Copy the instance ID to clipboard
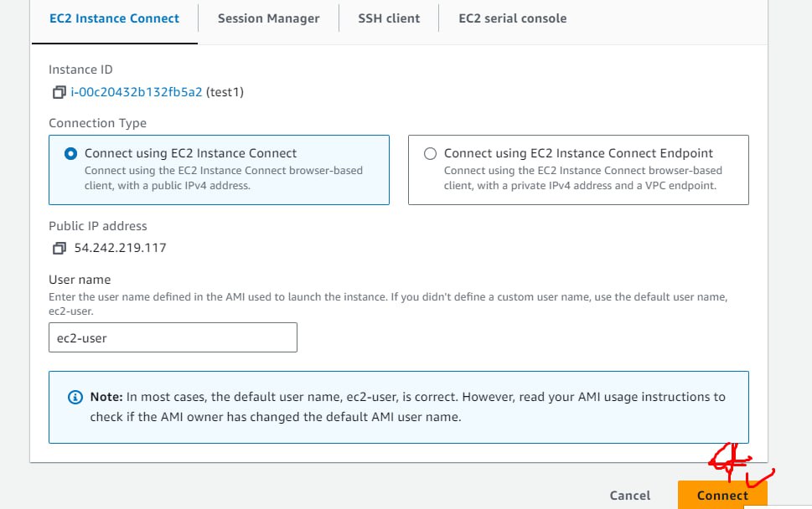The width and height of the screenshot is (812, 509). 59,92
